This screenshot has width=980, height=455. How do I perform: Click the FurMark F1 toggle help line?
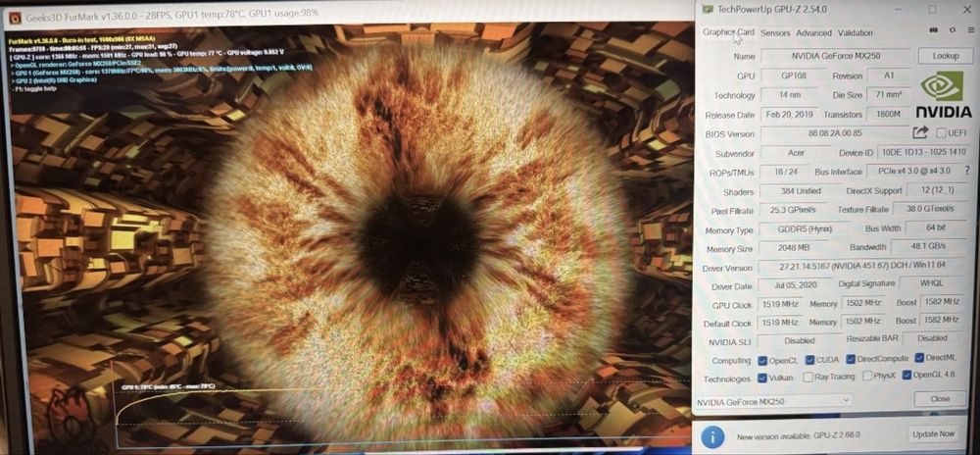[x=36, y=88]
